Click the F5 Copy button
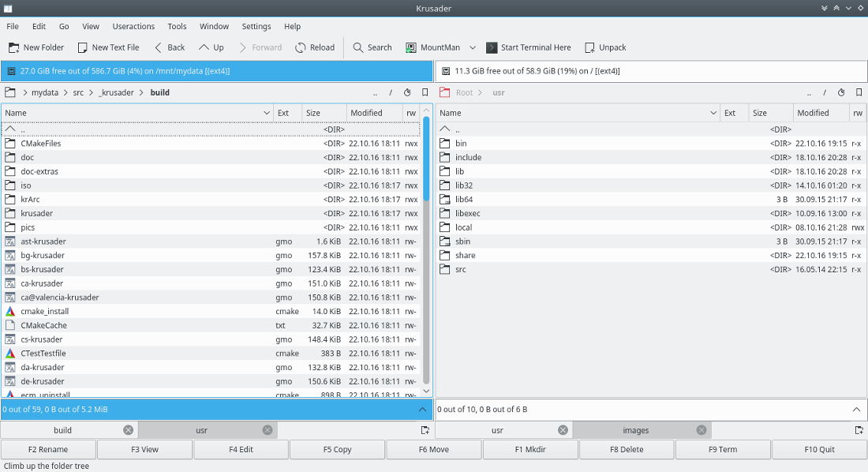Image resolution: width=868 pixels, height=472 pixels. [x=337, y=449]
